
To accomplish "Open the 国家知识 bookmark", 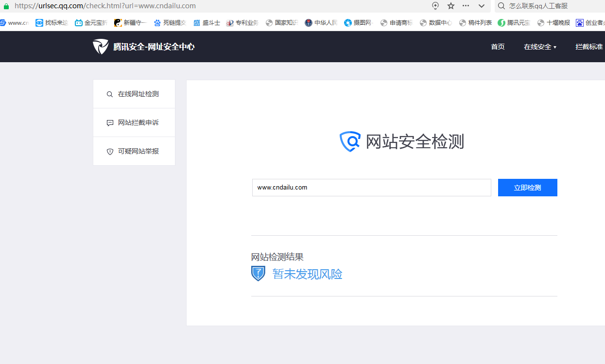I will (x=281, y=22).
